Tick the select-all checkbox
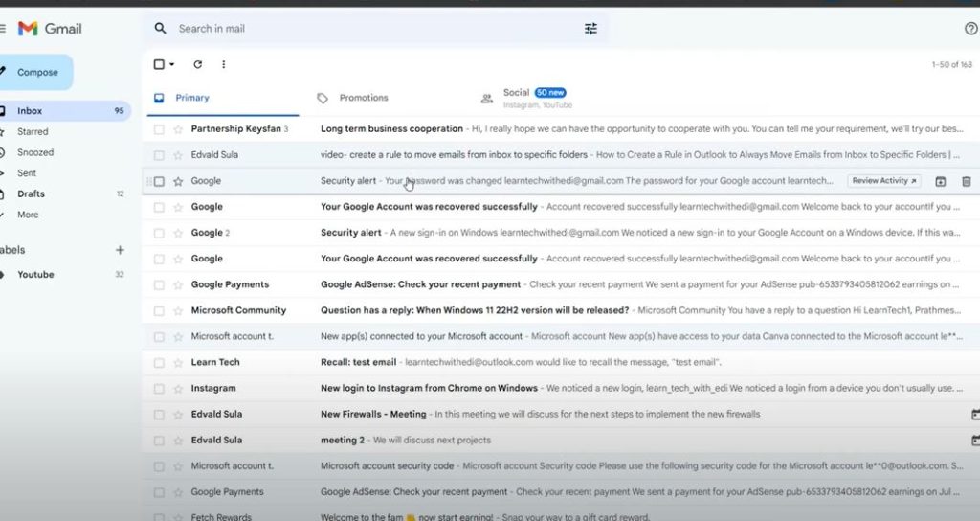The image size is (980, 521). [x=159, y=64]
